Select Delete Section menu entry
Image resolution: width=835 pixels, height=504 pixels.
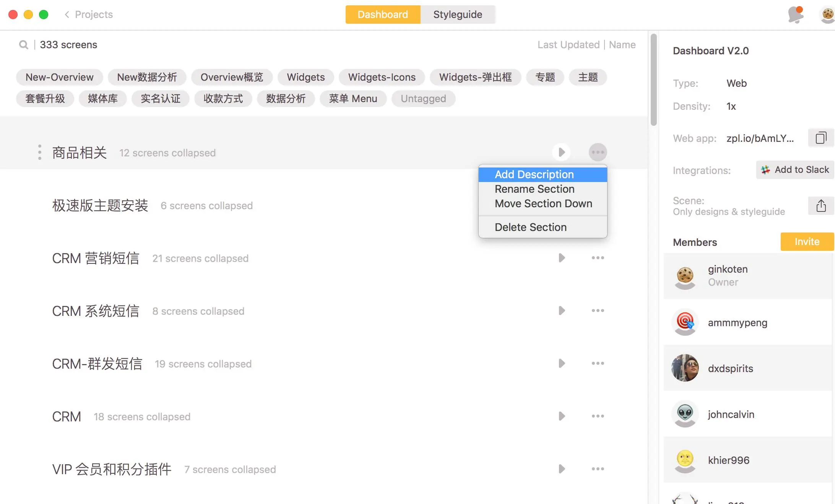tap(531, 228)
